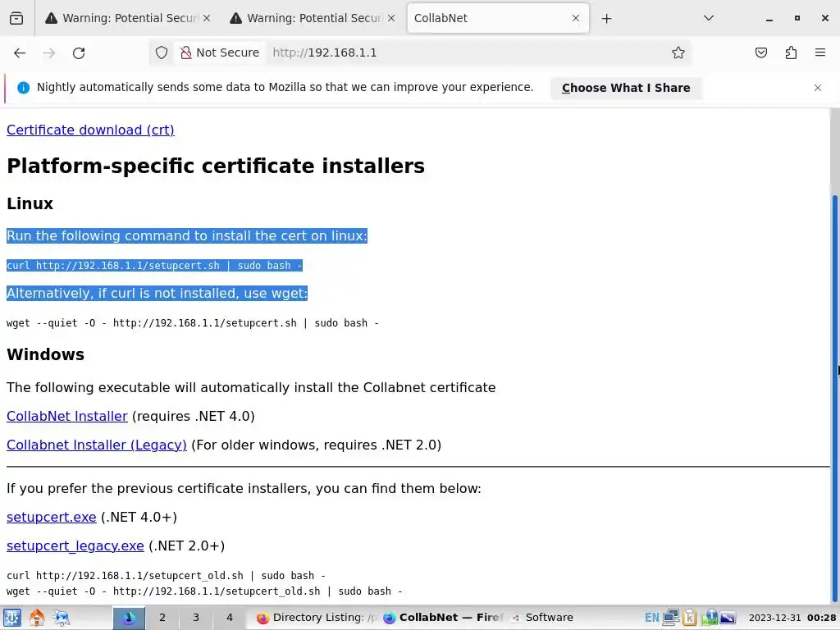This screenshot has height=630, width=840.
Task: Click 'Alternatively, if curl is not installed' text
Action: 157,294
